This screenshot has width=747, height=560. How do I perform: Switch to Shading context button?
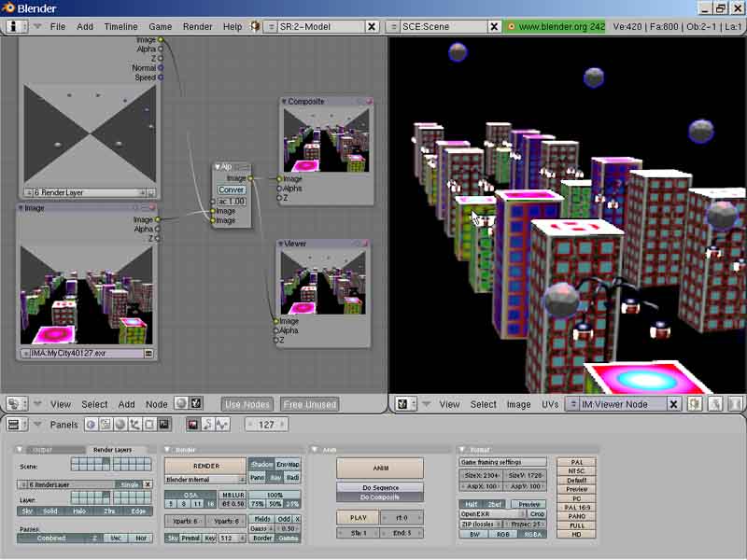120,425
